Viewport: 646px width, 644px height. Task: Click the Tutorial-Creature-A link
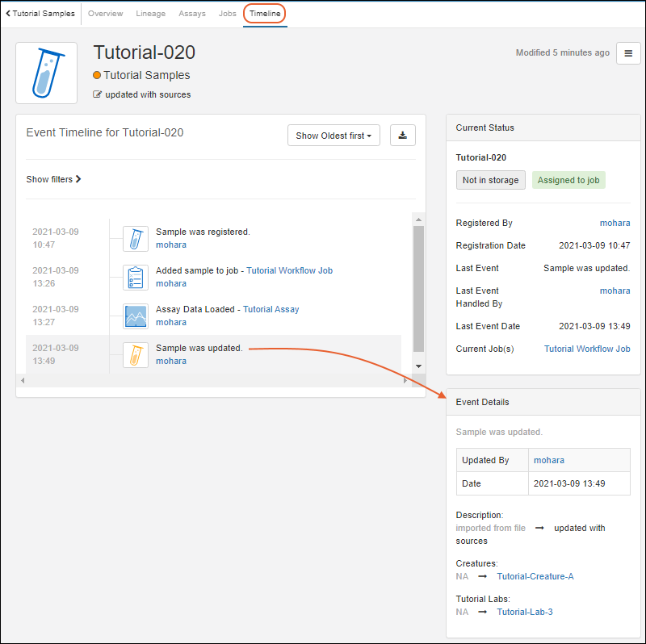tap(535, 576)
